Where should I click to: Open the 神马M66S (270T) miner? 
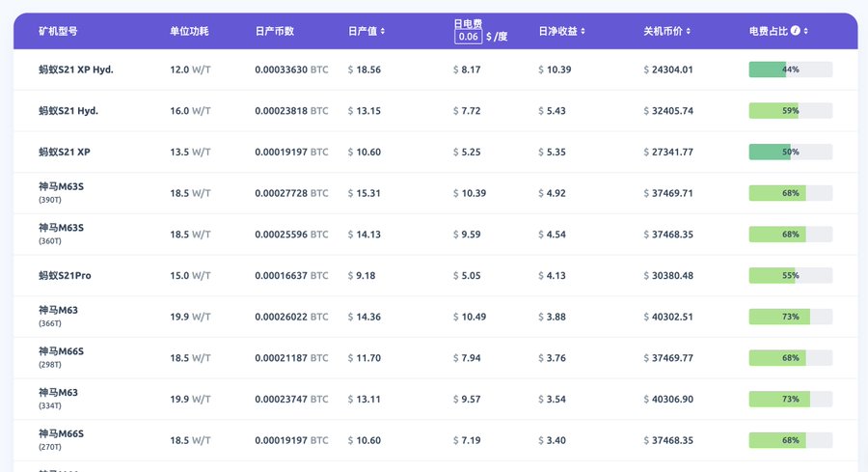pyautogui.click(x=61, y=440)
